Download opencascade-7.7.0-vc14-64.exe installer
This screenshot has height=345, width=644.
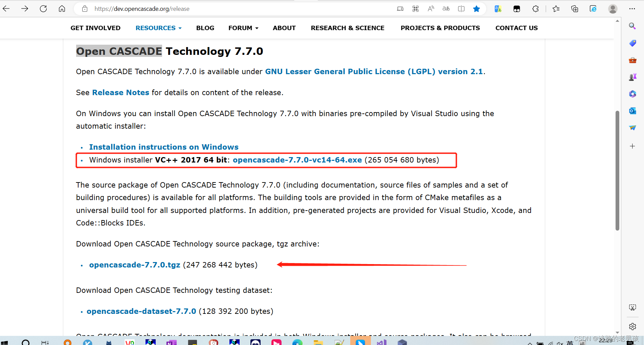[x=297, y=160]
